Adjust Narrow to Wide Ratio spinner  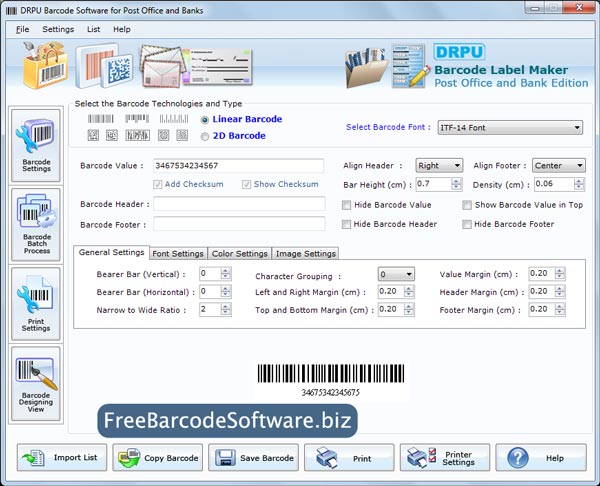tap(226, 309)
